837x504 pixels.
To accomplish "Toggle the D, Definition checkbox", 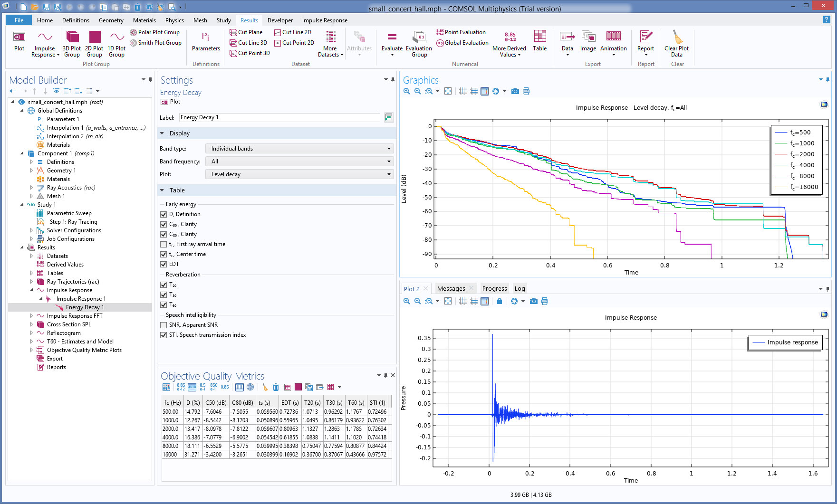I will pos(164,214).
